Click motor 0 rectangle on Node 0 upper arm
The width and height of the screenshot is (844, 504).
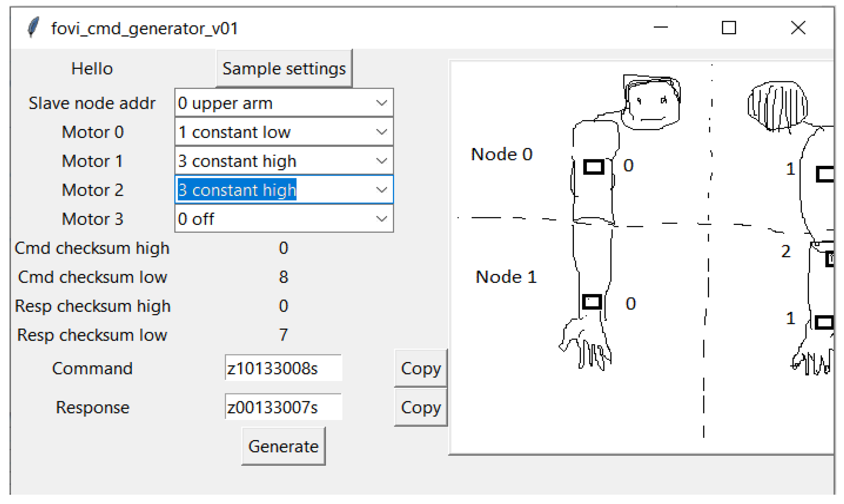tap(594, 167)
